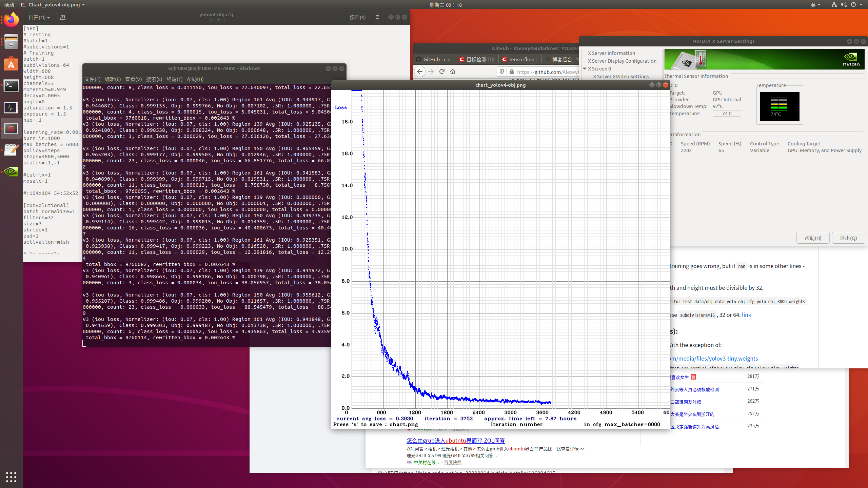Viewport: 868px width, 488px height.
Task: Show applications grid in dock
Action: pos(11,477)
